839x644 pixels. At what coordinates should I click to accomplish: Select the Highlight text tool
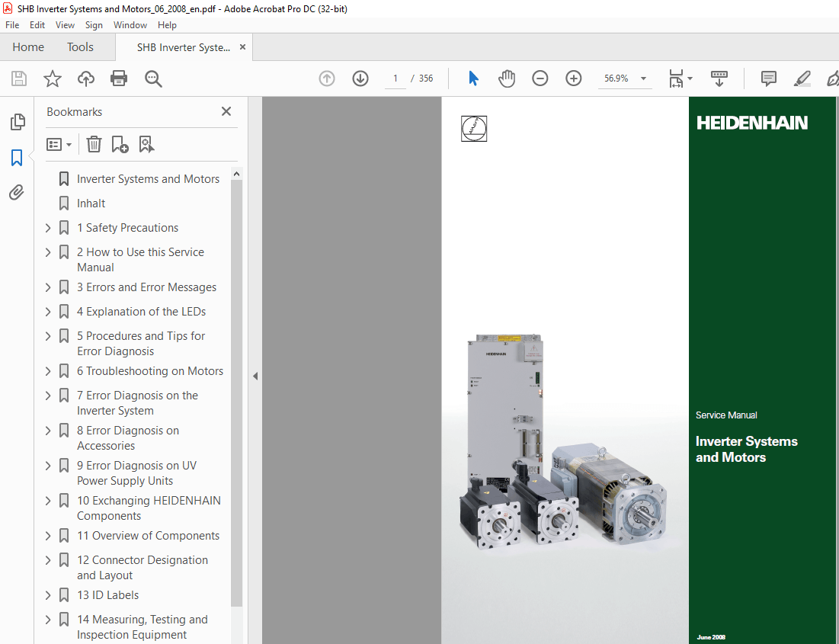[x=802, y=78]
